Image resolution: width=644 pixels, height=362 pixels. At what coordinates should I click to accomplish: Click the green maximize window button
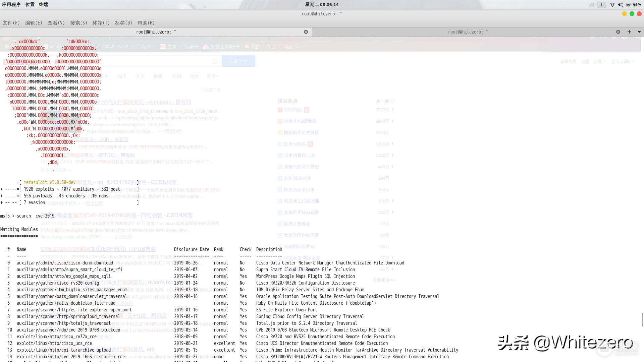632,14
